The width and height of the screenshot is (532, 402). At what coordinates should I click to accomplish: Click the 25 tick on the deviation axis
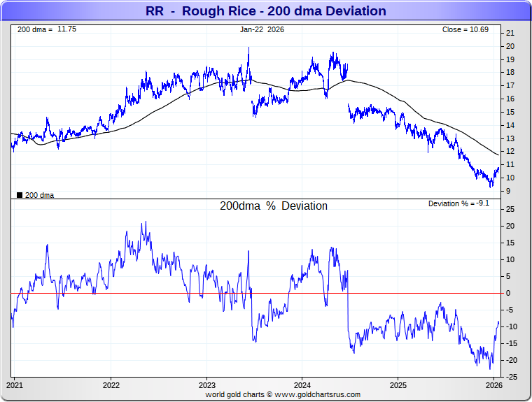(510, 209)
